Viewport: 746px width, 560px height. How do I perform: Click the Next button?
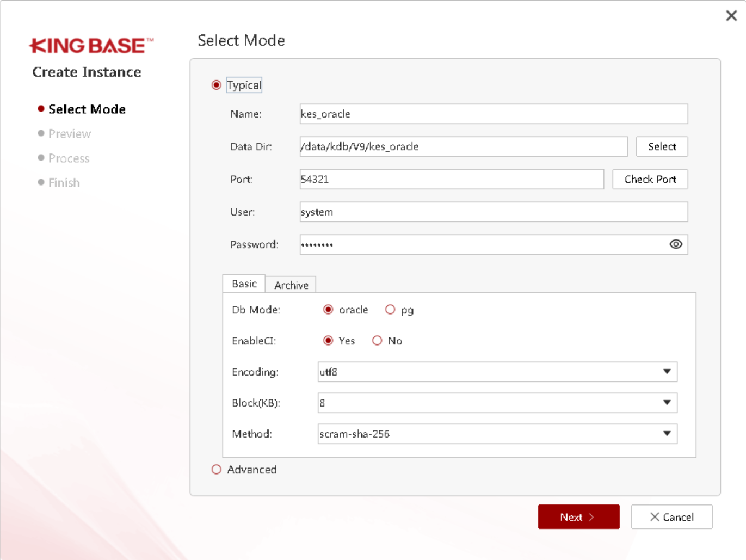point(579,517)
